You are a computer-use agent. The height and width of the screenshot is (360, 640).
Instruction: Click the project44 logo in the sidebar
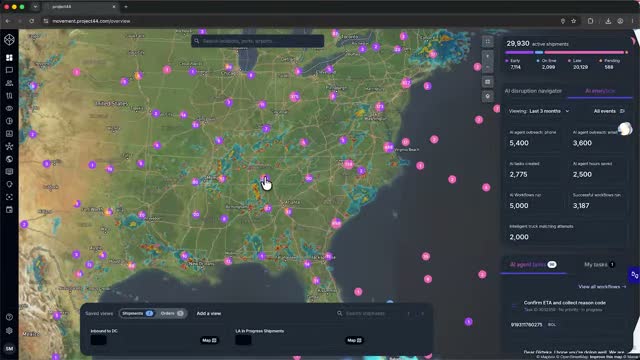pos(9,40)
